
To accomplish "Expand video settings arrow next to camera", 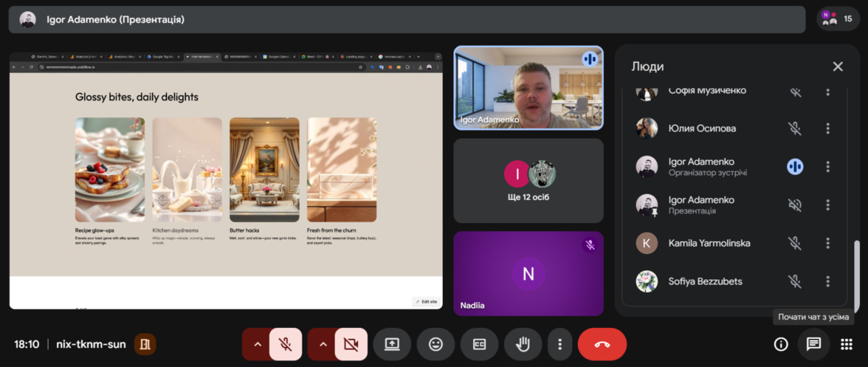I will click(x=323, y=345).
